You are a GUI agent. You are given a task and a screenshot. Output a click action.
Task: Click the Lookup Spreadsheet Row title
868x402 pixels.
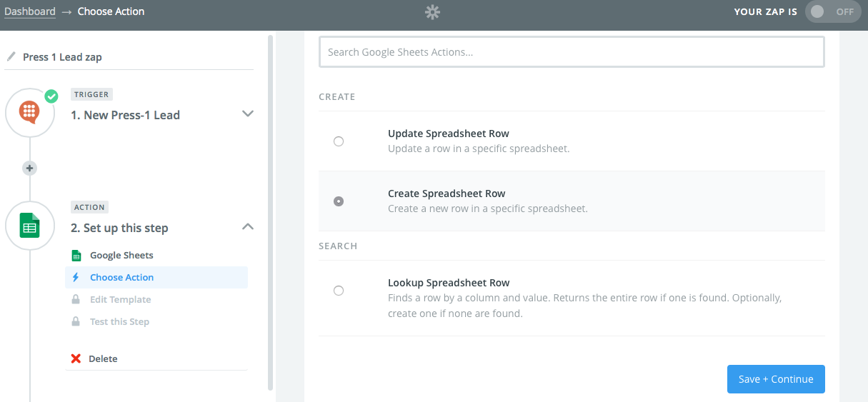click(x=449, y=283)
